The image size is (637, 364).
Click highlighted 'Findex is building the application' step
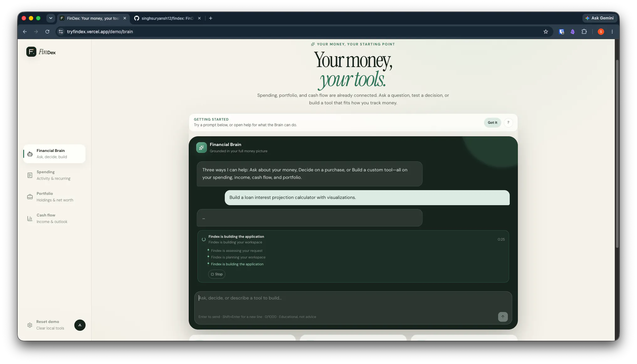pos(237,264)
